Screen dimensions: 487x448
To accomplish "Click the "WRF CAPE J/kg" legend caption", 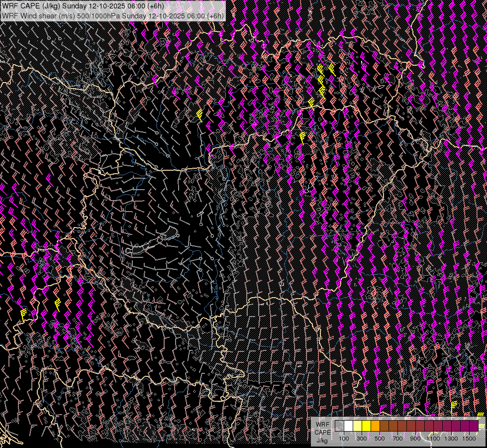I will click(x=322, y=432).
